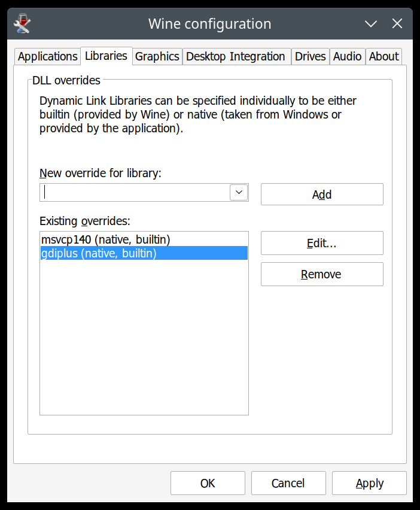This screenshot has height=510, width=420.
Task: Confirm changes with the OK button
Action: click(208, 483)
